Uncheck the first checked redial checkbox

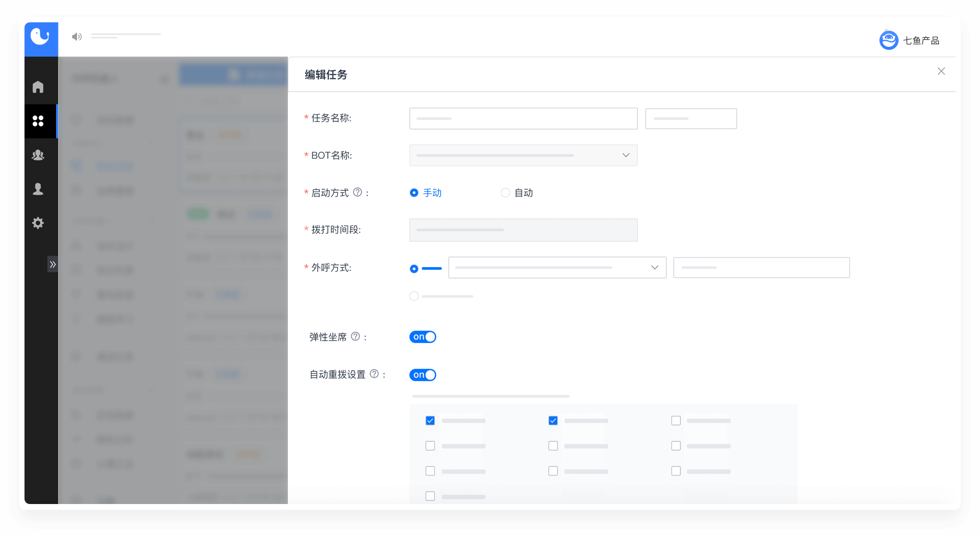click(x=430, y=420)
